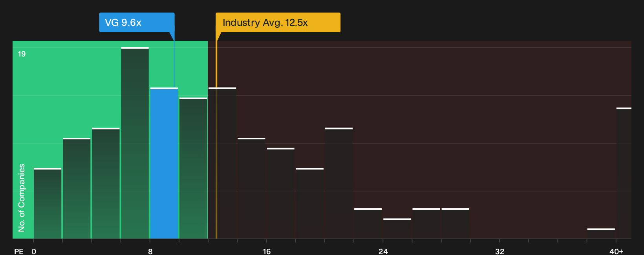The width and height of the screenshot is (644, 255).
Task: Click the No. of Companies axis title
Action: (x=22, y=198)
